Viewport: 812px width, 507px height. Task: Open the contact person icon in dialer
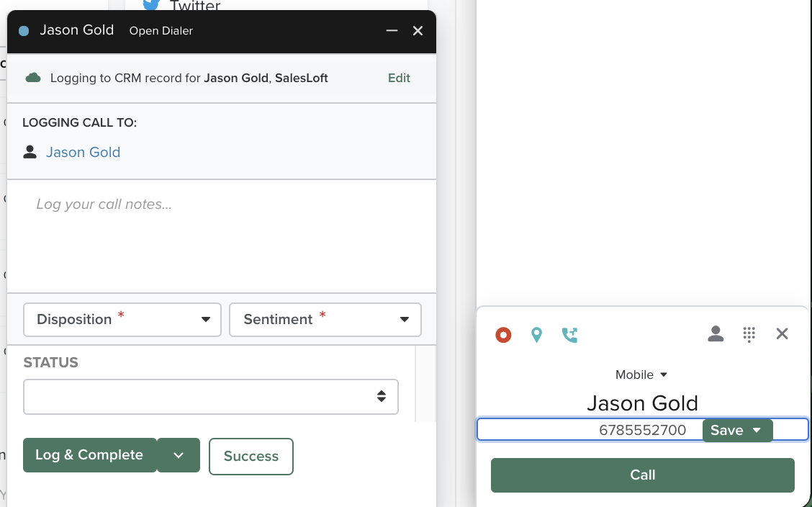(x=716, y=334)
